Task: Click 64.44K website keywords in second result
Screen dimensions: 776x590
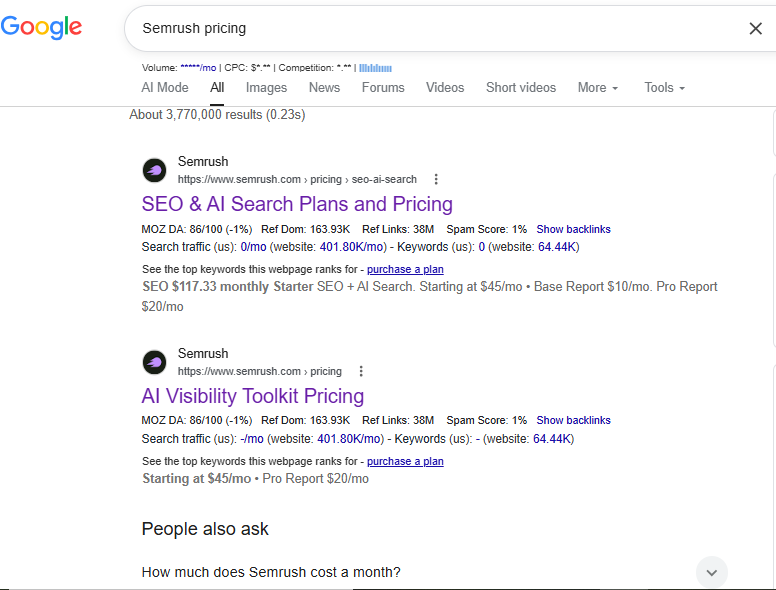Action: (x=551, y=439)
